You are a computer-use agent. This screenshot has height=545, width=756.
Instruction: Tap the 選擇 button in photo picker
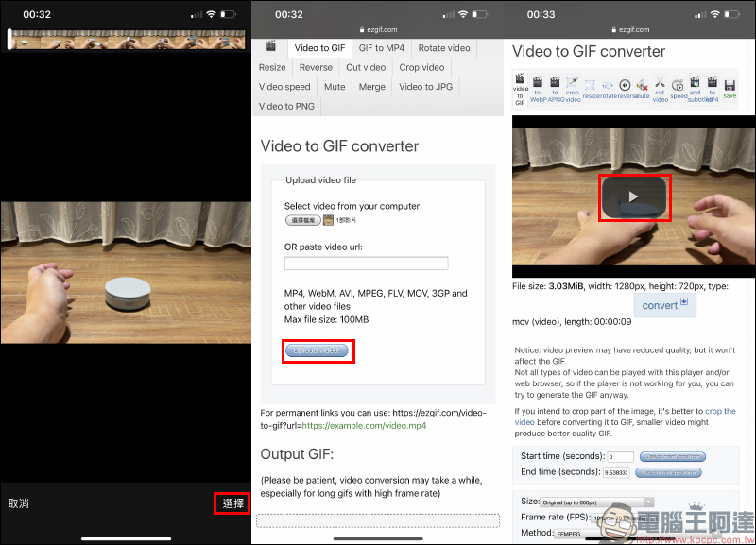pyautogui.click(x=233, y=503)
